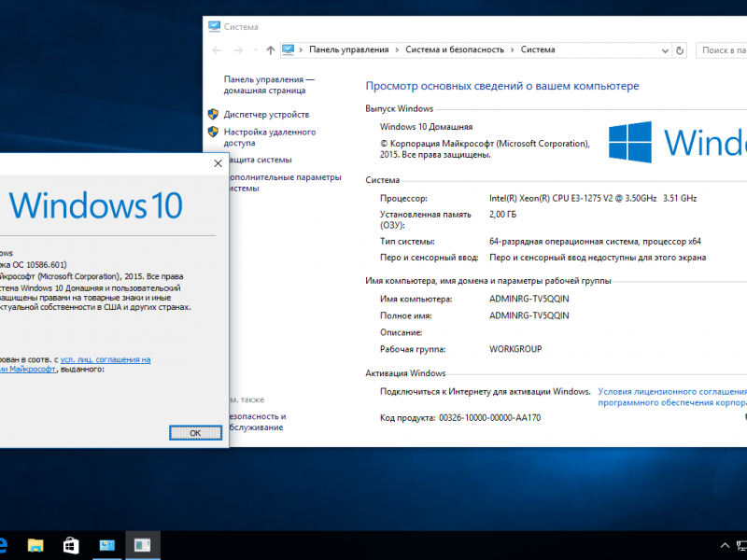Expand chevron before 'Панель управления' breadcrumb
747x560 pixels.
click(301, 50)
